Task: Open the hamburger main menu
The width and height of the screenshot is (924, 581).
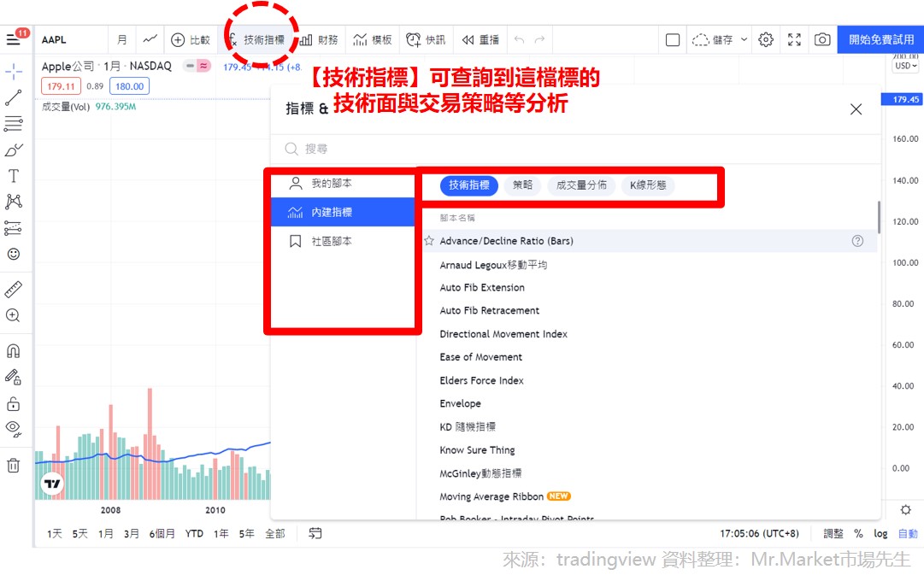Action: [13, 40]
